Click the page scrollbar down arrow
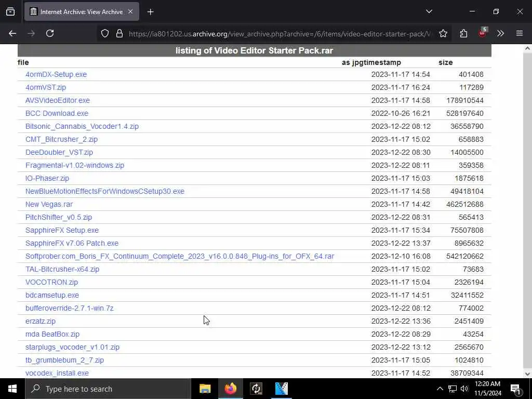Image resolution: width=532 pixels, height=399 pixels. (x=527, y=374)
